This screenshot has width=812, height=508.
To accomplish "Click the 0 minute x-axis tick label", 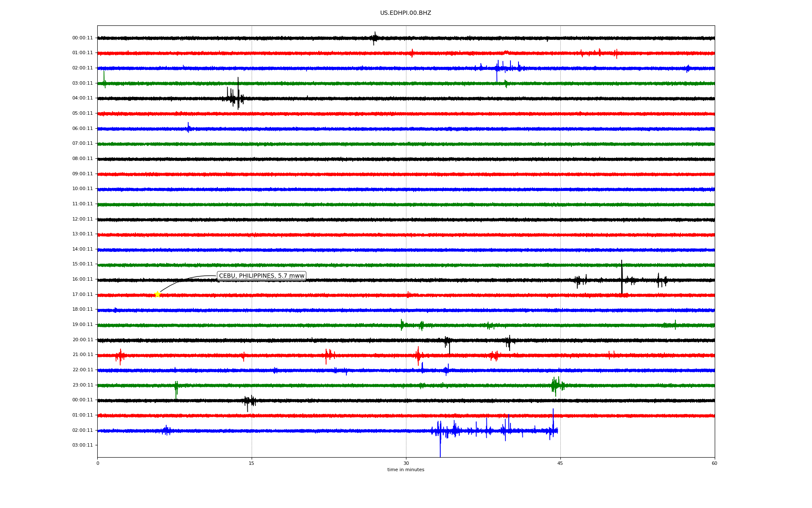I will (98, 463).
